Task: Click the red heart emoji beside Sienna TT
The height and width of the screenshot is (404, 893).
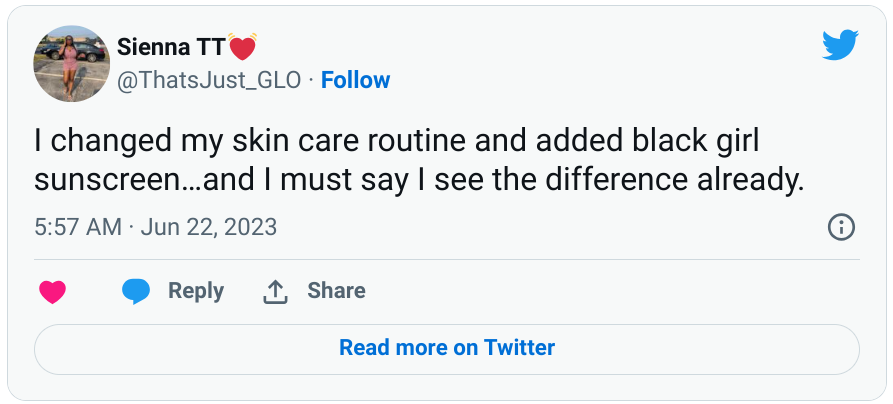Action: pos(242,46)
